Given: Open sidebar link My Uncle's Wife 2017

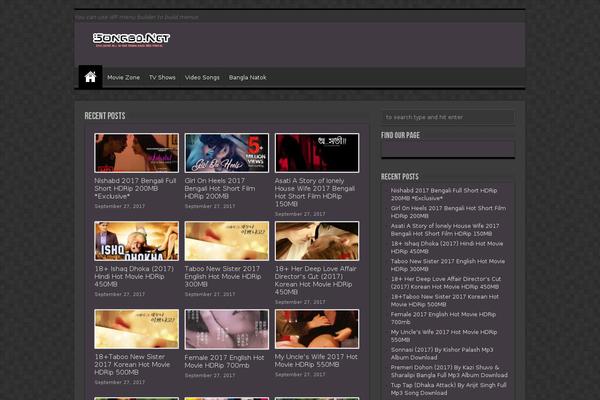Looking at the screenshot, I should 444,336.
